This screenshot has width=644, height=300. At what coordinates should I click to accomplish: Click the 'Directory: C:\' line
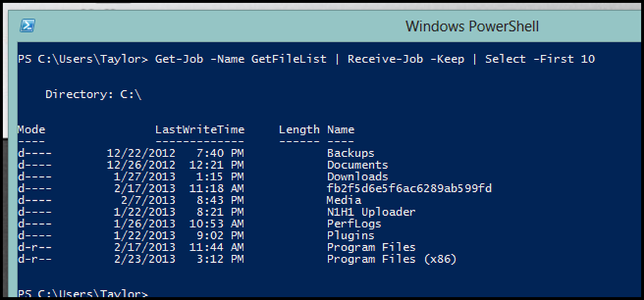[x=93, y=95]
